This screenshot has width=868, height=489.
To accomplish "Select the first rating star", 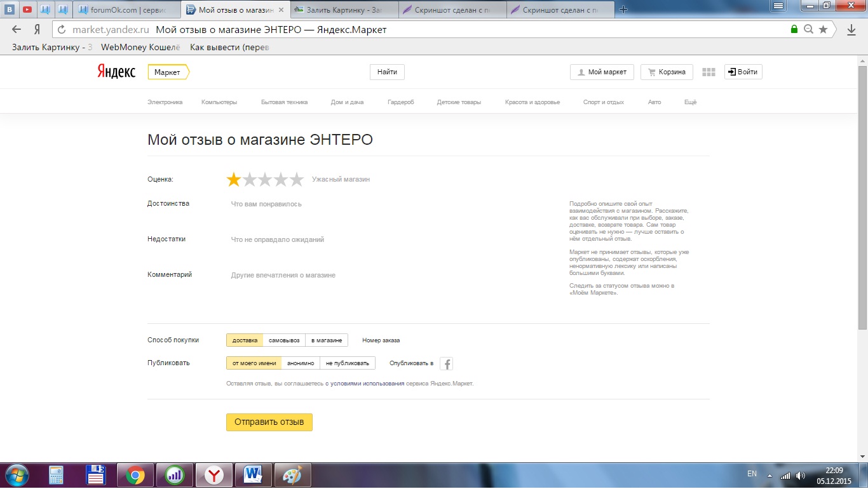I will pos(234,179).
